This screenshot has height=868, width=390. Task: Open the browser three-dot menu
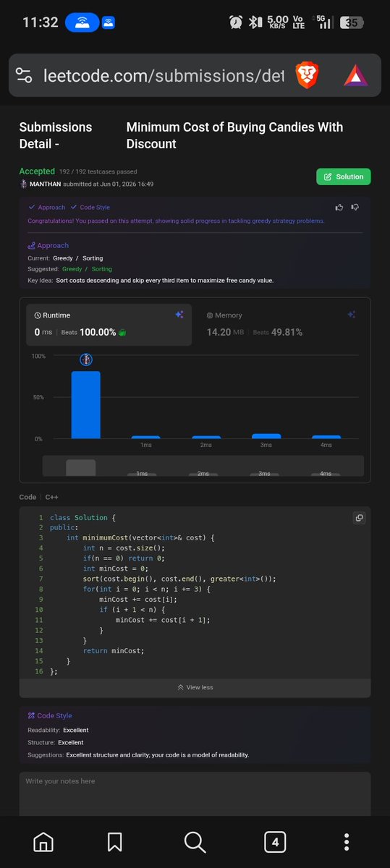click(x=347, y=842)
